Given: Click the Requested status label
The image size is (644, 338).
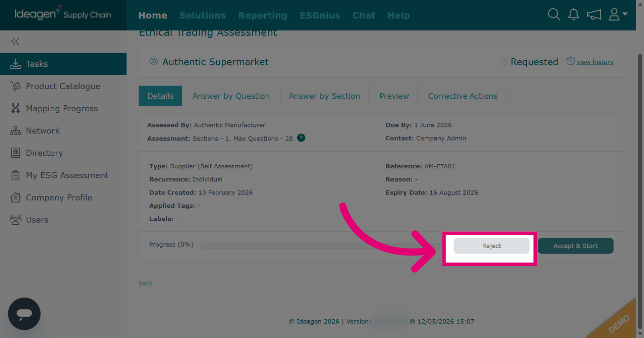Looking at the screenshot, I should 534,62.
